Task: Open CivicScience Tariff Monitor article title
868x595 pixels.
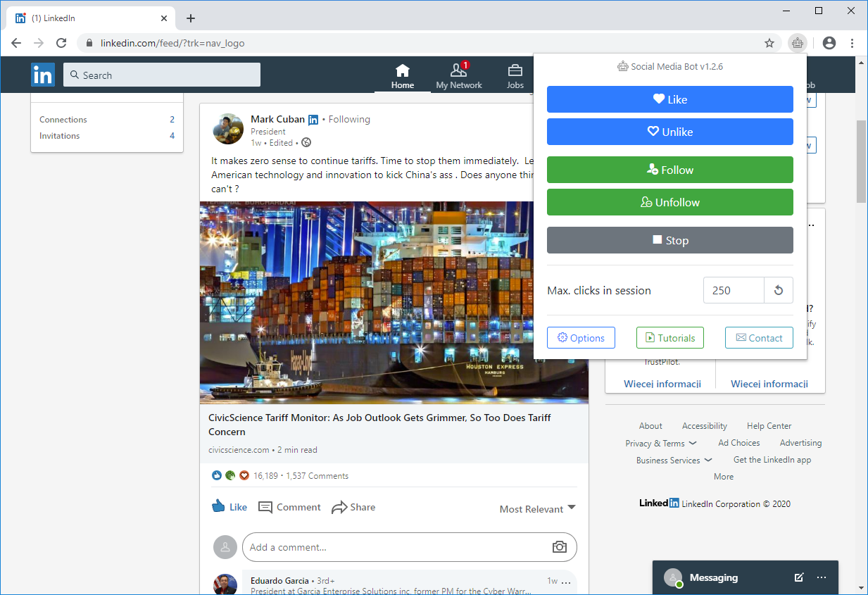Action: pyautogui.click(x=379, y=425)
